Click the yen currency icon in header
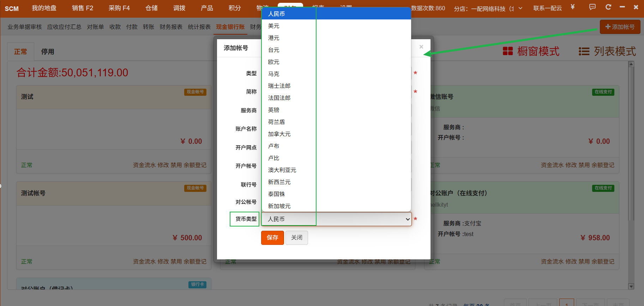Viewport: 644px width, 306px height. click(x=572, y=7)
